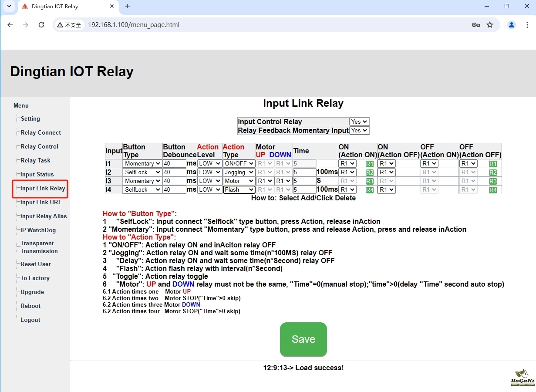Click the green R3 badge in ON (Action ON) column

coord(370,181)
